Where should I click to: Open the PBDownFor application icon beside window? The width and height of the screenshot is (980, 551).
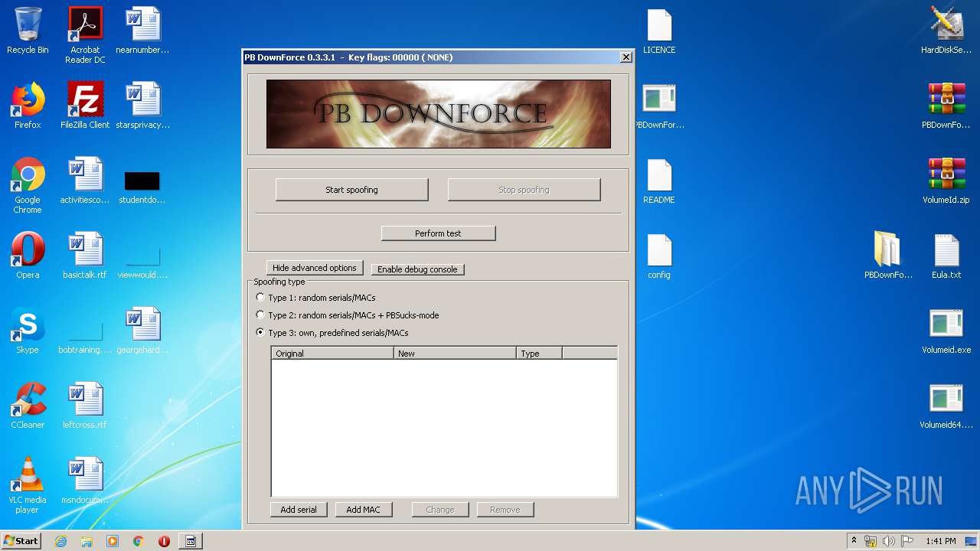point(659,106)
